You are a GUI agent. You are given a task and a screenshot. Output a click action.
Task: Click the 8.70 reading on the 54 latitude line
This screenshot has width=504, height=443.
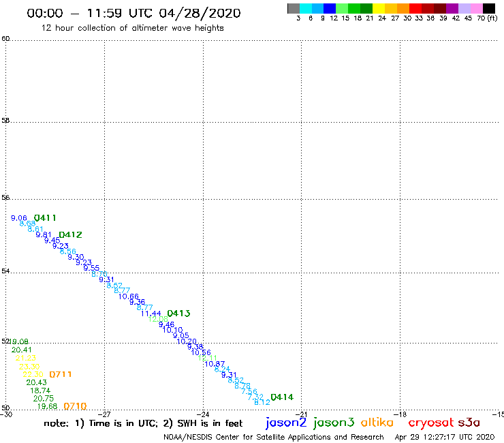pos(99,274)
